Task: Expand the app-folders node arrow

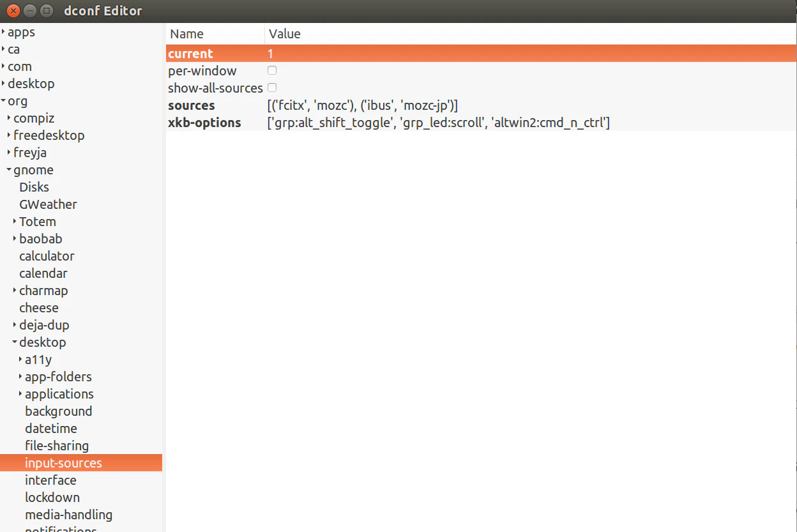Action: click(x=20, y=377)
